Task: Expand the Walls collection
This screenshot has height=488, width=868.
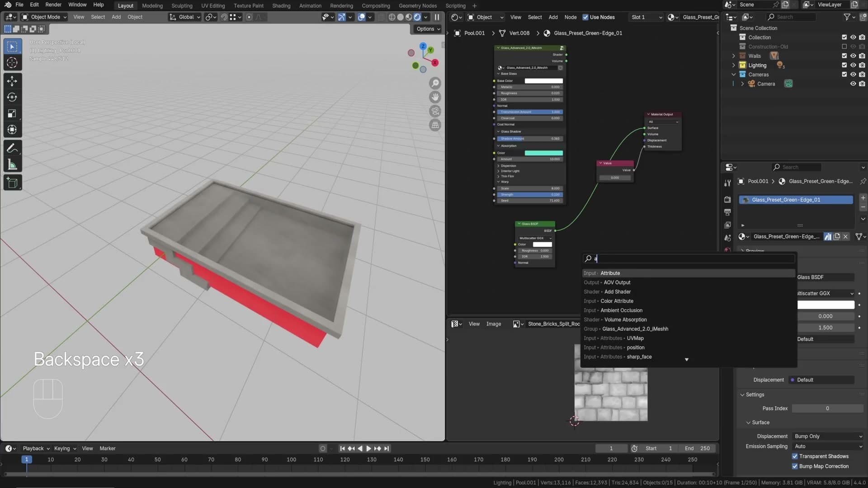Action: pyautogui.click(x=733, y=56)
